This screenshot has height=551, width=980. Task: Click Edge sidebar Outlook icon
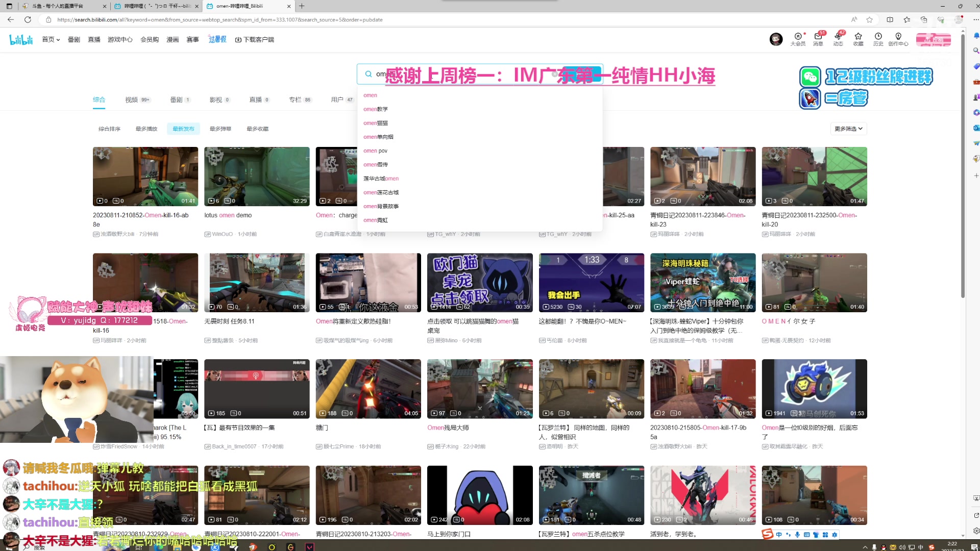tap(976, 128)
